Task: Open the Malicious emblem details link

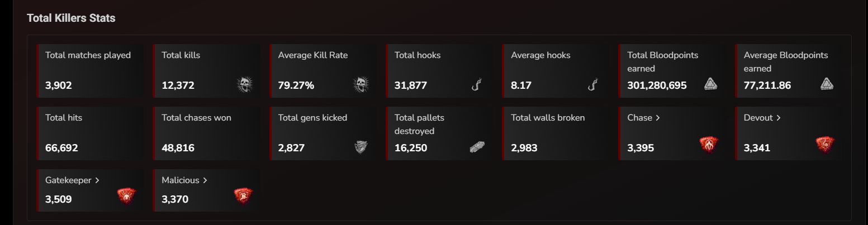Action: point(184,180)
